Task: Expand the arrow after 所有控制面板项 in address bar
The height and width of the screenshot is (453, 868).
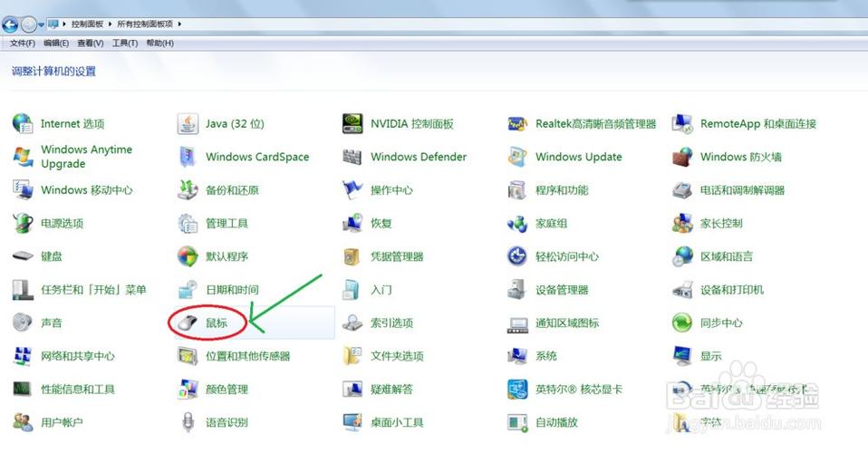Action: tap(179, 24)
